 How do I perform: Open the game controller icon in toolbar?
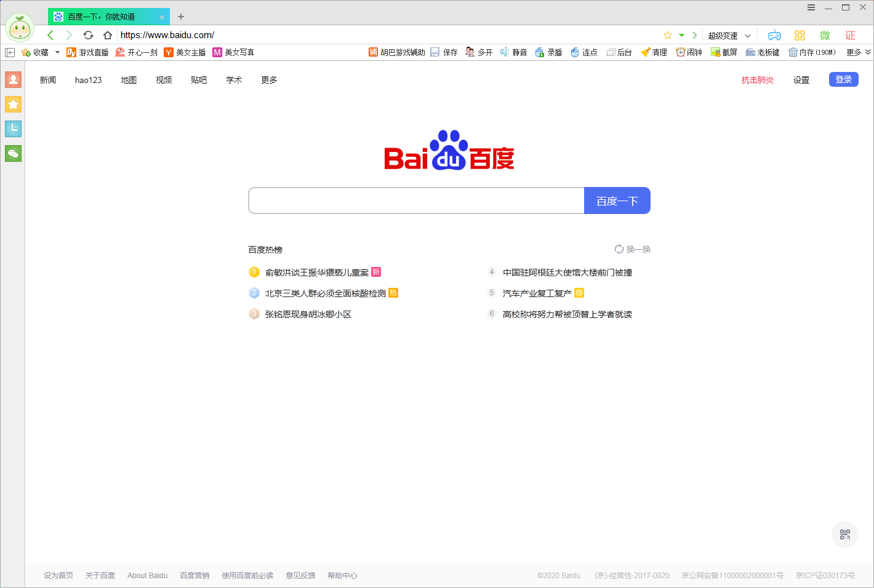(774, 35)
